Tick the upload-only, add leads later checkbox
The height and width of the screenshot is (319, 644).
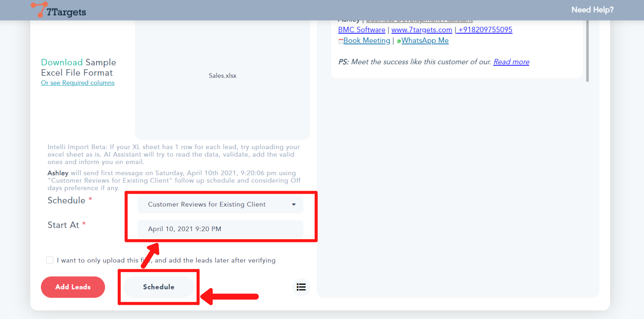coord(50,260)
